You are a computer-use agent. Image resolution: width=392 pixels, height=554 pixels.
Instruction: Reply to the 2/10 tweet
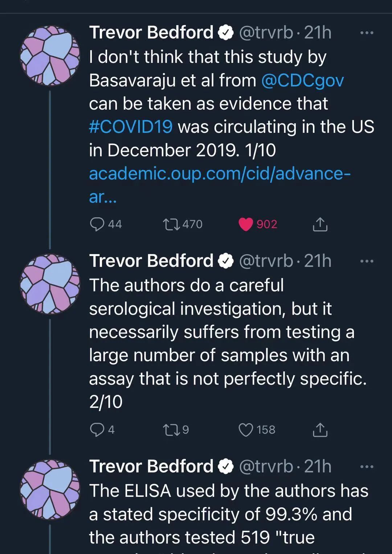pos(97,430)
